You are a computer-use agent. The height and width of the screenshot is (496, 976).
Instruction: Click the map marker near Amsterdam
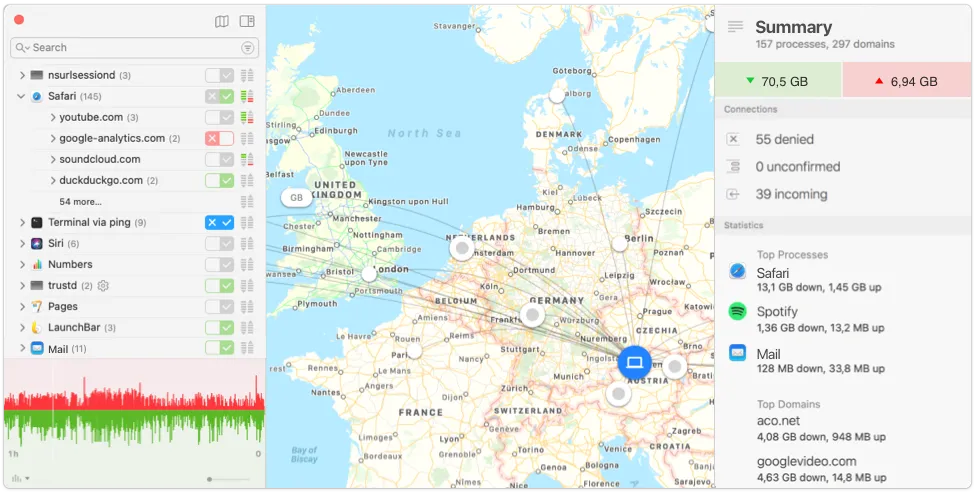point(462,249)
